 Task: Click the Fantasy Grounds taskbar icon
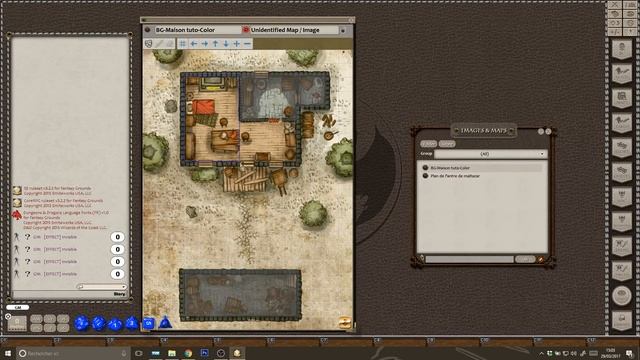pyautogui.click(x=237, y=353)
